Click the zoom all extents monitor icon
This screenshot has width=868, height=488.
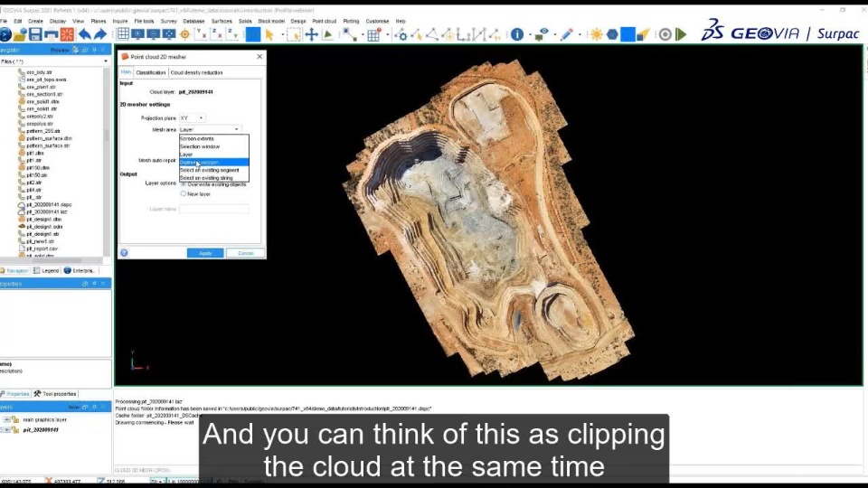coord(169,34)
